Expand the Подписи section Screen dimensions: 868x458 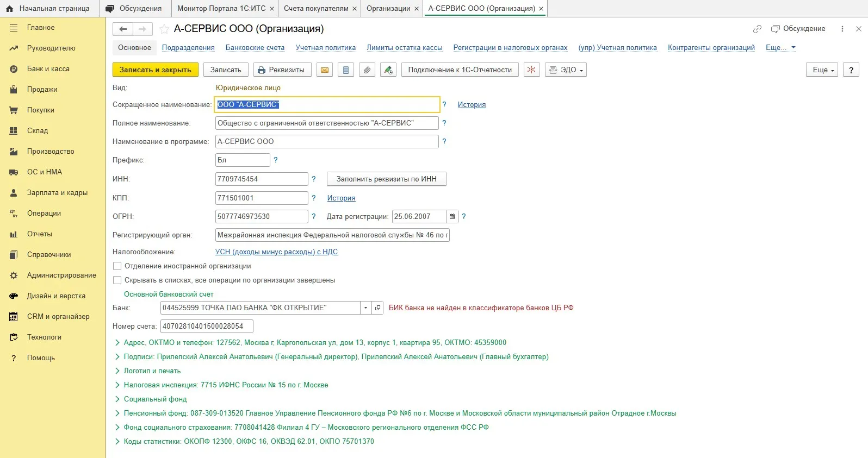pyautogui.click(x=117, y=357)
